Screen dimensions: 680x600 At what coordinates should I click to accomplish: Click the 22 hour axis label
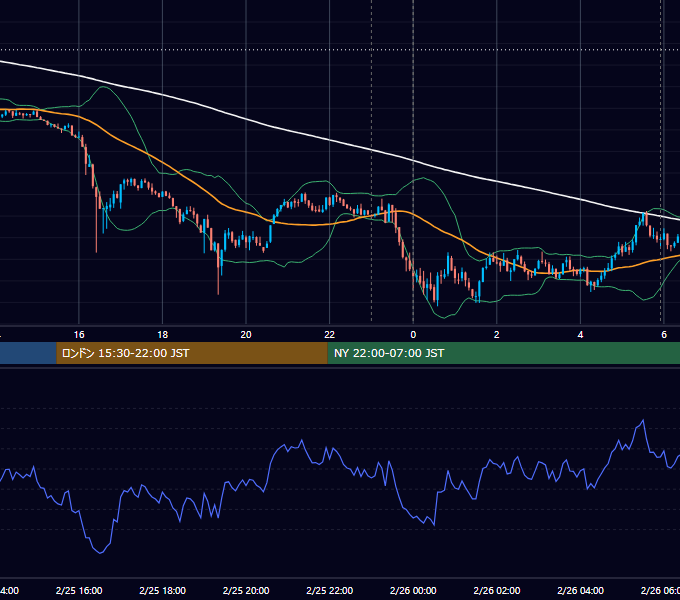click(330, 335)
